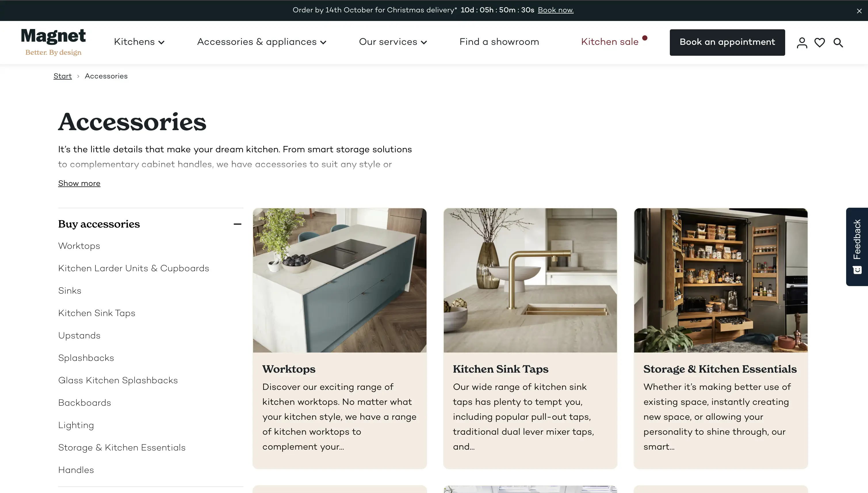Expand Accessories & appliances menu
Screen dimensions: 868x493
(x=262, y=42)
